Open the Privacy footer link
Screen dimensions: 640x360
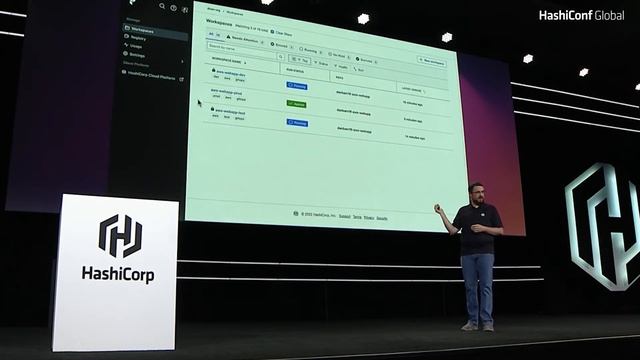(x=369, y=218)
